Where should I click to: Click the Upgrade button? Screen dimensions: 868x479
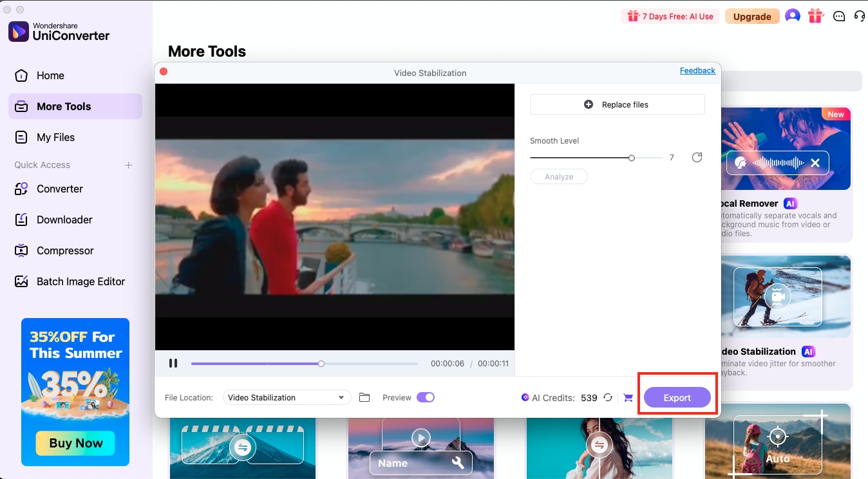[x=752, y=17]
